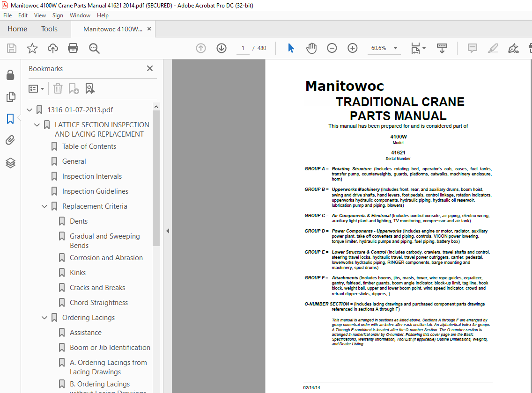Open the Cracks and Breaks bookmark
This screenshot has width=532, height=393.
tap(97, 288)
